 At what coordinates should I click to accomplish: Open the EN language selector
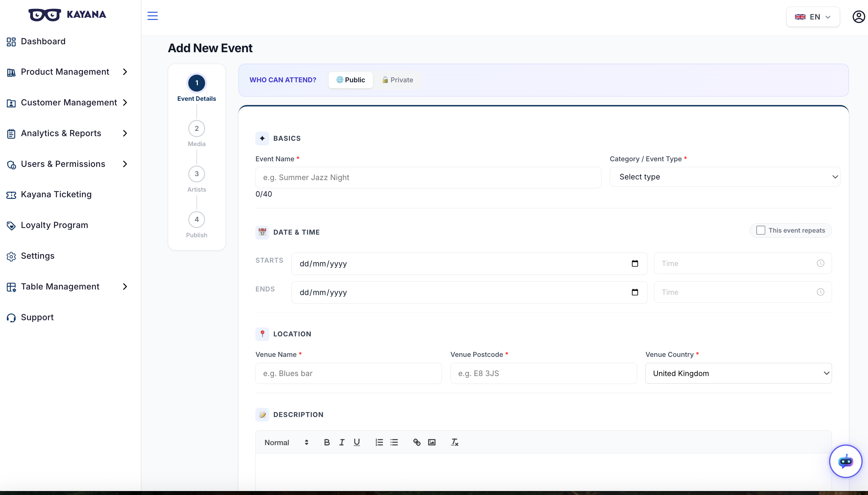[813, 17]
